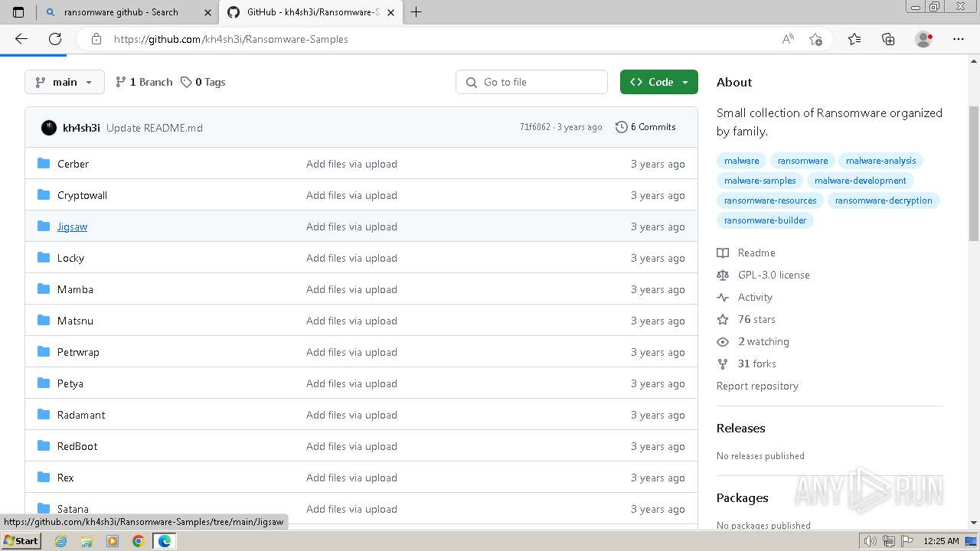Jump to the Readme link
Image resolution: width=980 pixels, height=551 pixels.
click(x=746, y=253)
